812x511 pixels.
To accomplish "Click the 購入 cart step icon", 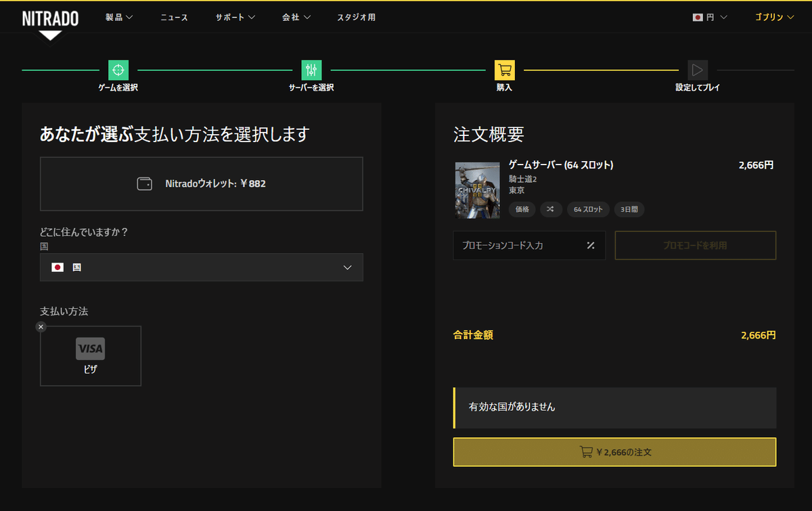I will pos(505,70).
